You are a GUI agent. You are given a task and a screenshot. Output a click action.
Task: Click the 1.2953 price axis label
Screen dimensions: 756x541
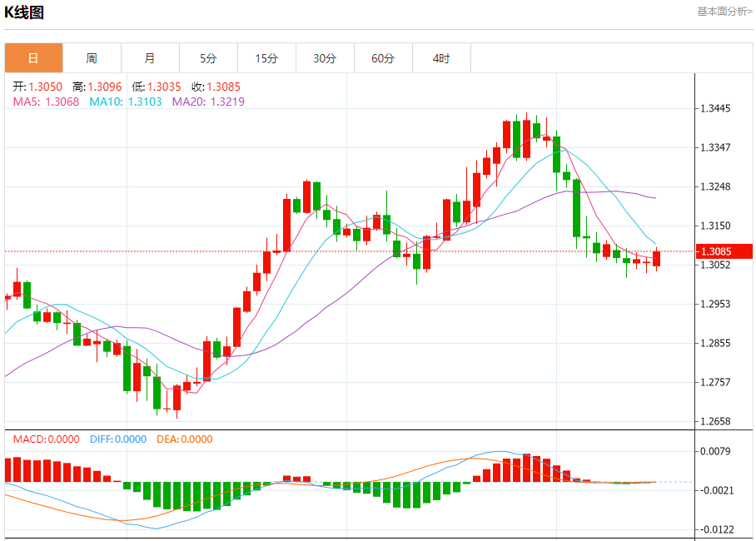tap(715, 304)
